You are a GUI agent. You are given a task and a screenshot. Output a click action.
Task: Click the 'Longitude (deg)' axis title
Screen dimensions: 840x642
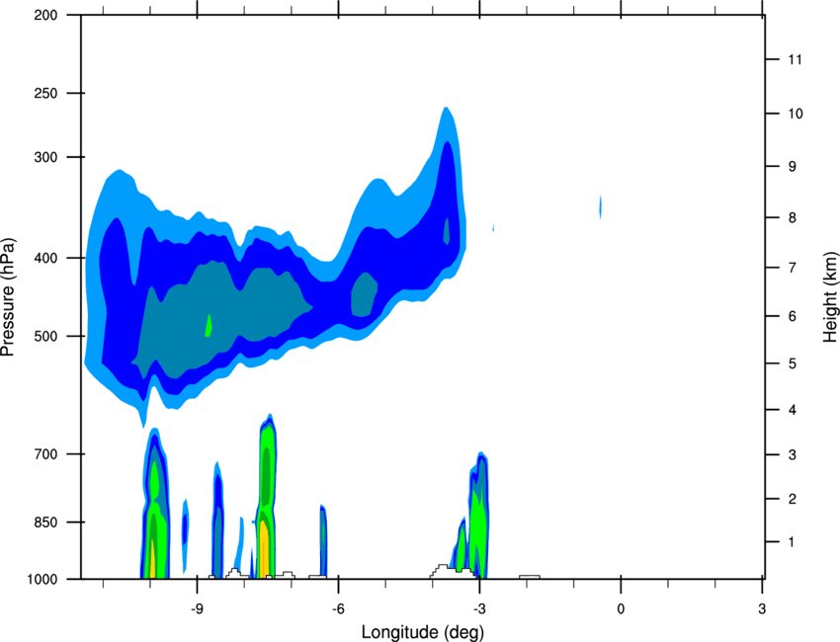(423, 632)
